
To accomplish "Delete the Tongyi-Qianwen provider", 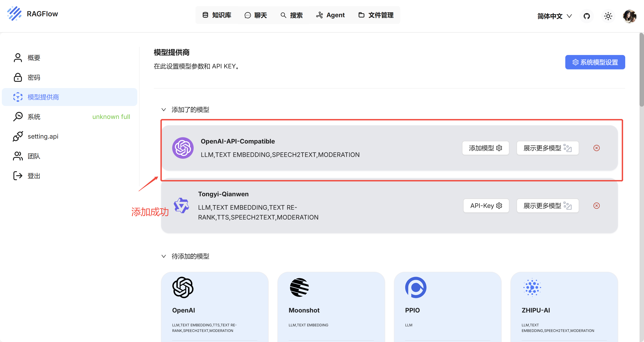I will (x=597, y=205).
